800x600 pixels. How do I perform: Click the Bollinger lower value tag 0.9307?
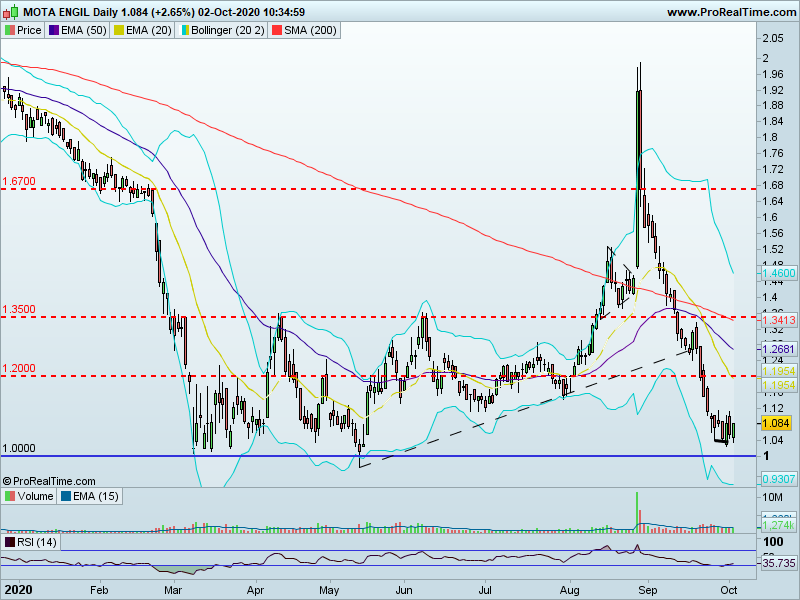coord(779,479)
